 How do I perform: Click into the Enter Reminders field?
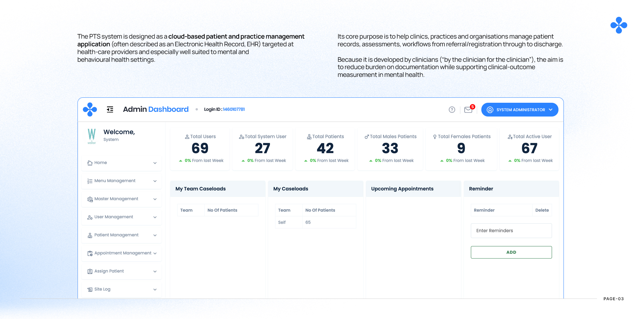pyautogui.click(x=511, y=231)
